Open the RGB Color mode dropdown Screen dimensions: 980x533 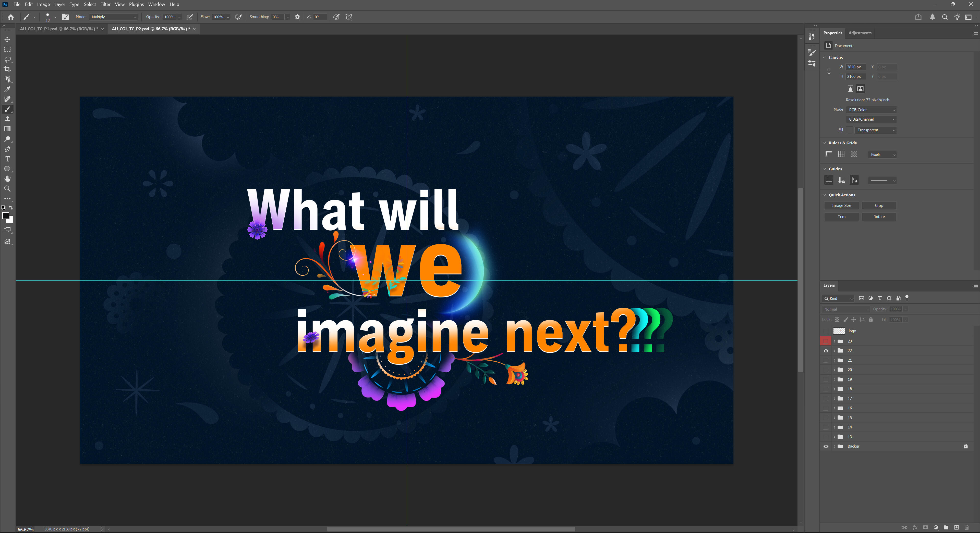pos(872,110)
